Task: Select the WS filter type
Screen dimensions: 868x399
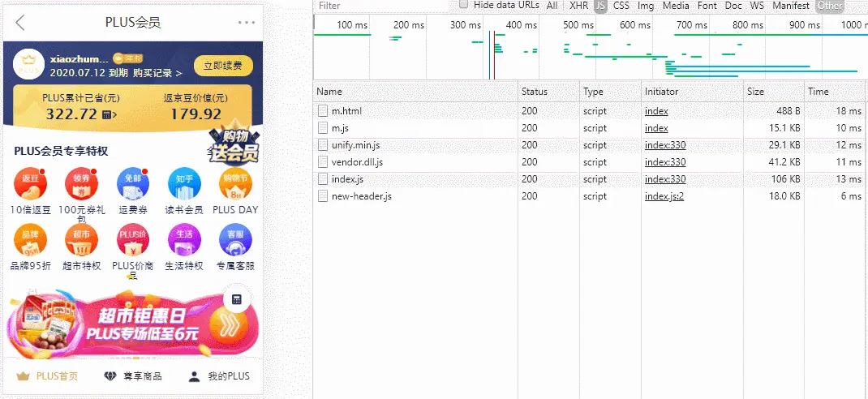Action: [x=757, y=6]
